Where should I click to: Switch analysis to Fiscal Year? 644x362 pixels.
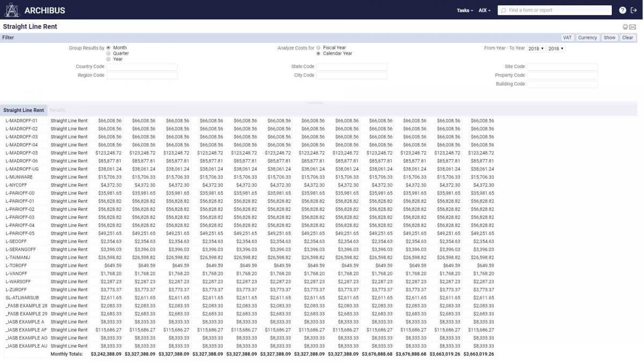317,48
